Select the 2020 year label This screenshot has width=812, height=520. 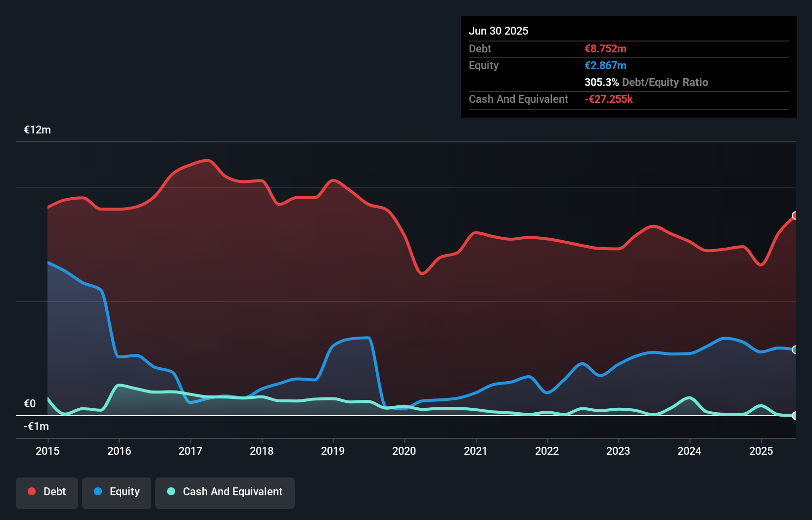tap(404, 451)
